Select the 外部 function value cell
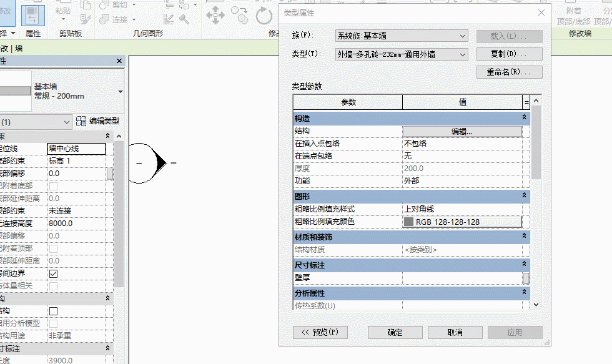 [x=463, y=181]
